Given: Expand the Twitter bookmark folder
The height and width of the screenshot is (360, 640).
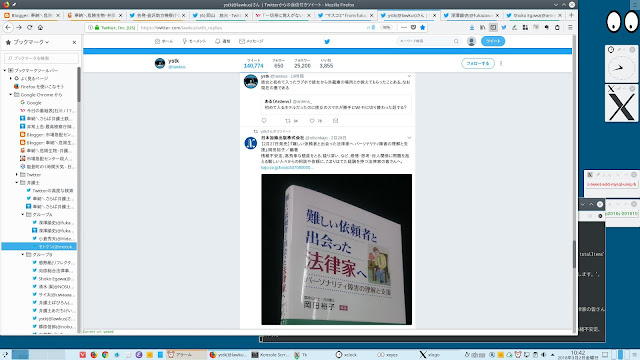Looking at the screenshot, I should pyautogui.click(x=17, y=174).
